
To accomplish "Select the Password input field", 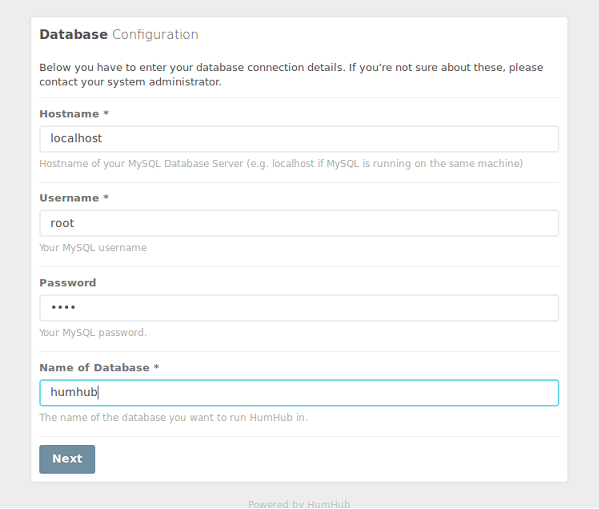I will [299, 308].
